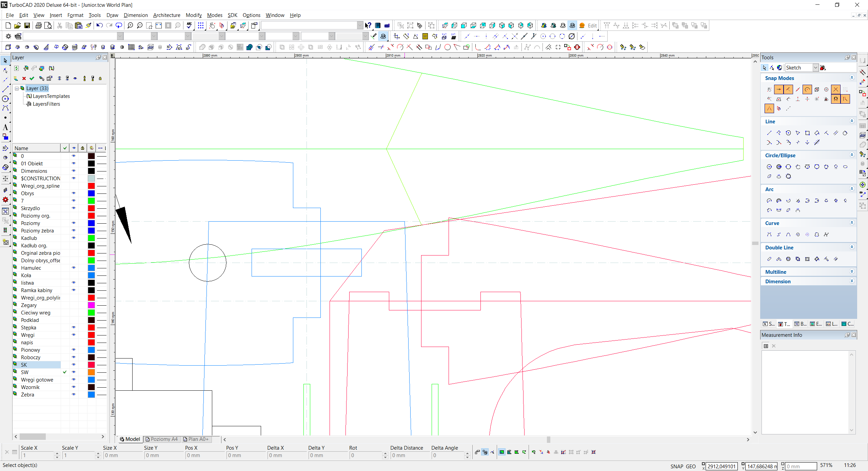This screenshot has width=868, height=471.
Task: Click the Print icon in toolbar
Action: [38, 25]
